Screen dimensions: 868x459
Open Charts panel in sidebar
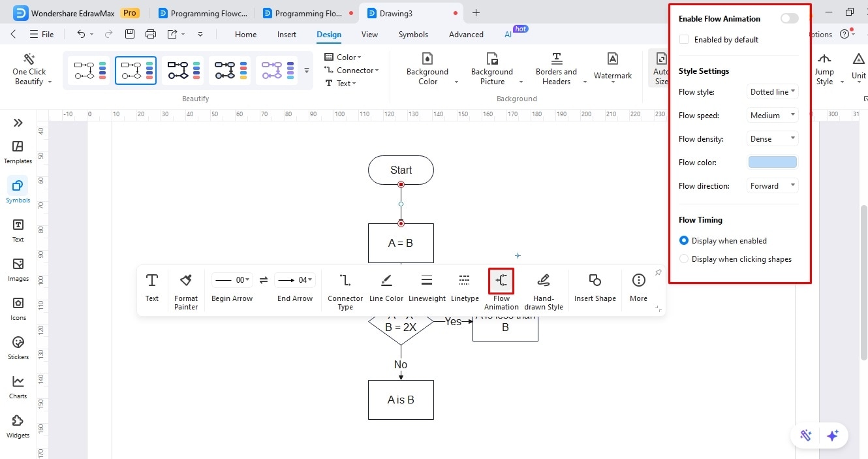coord(18,387)
